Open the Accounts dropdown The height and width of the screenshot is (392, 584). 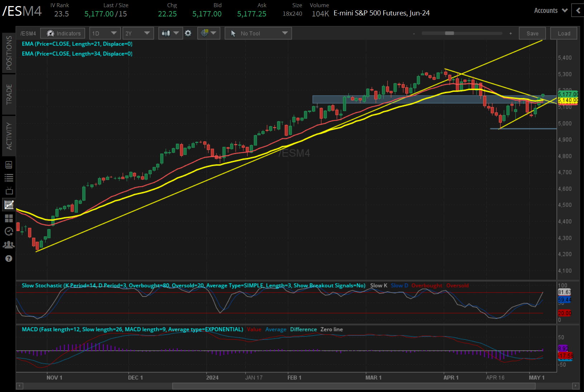(550, 10)
